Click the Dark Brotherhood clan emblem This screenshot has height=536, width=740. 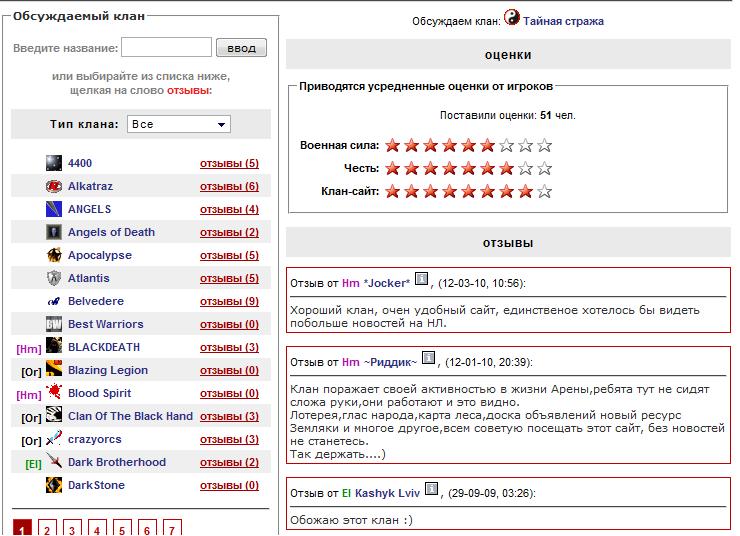54,460
